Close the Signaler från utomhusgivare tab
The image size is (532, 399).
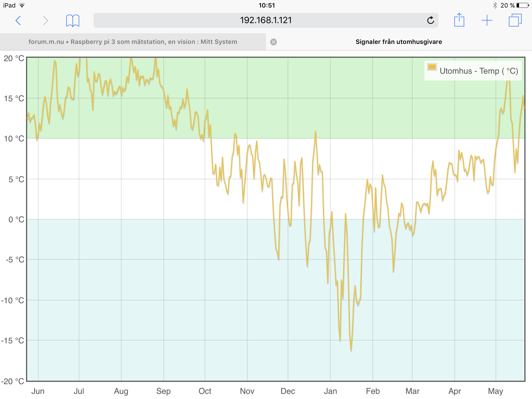tap(274, 42)
